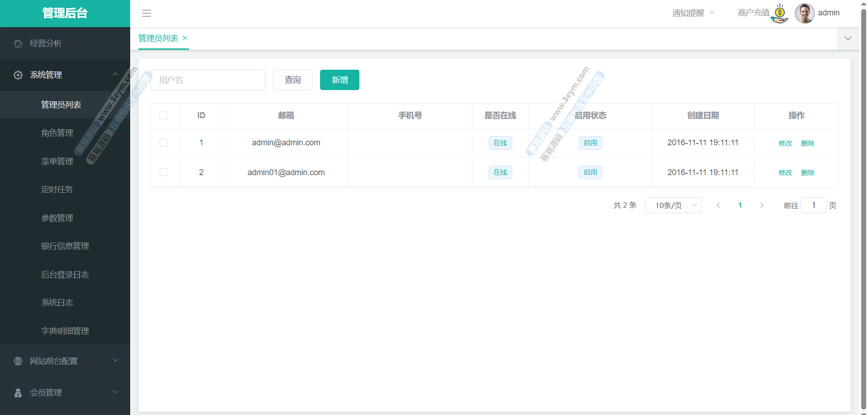Open 菜单管理 in the sidebar
868x415 pixels.
coord(57,162)
